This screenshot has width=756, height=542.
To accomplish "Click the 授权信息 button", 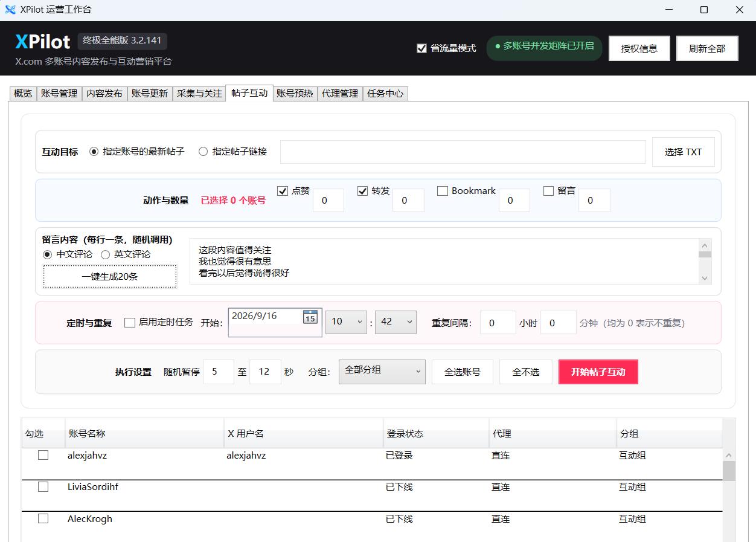I will tap(639, 48).
